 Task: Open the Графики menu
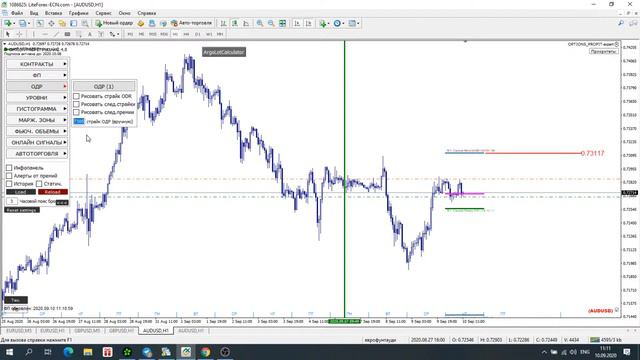78,13
